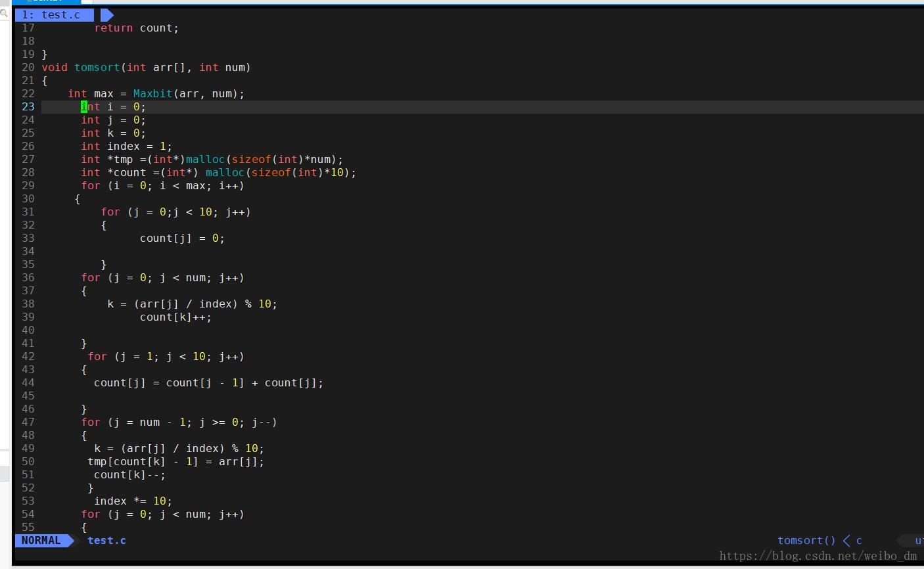Click the "k = (arr[j] / index) % 10;" on line 49

179,448
